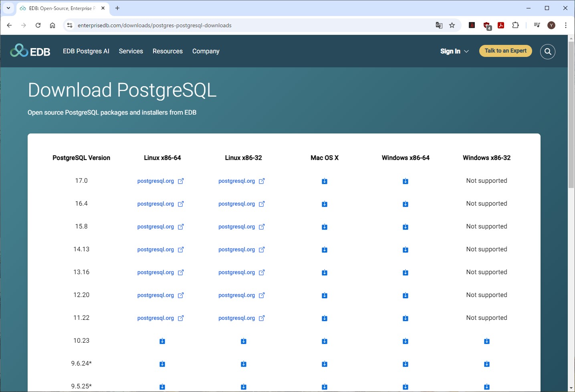The height and width of the screenshot is (392, 575).
Task: Open the browser extensions puzzle icon
Action: click(x=516, y=25)
